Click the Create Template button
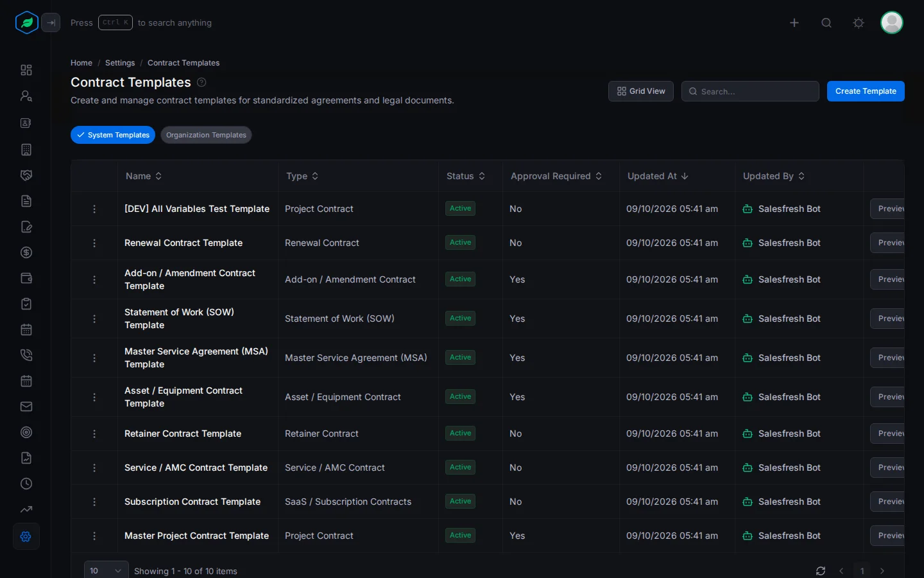 866,91
